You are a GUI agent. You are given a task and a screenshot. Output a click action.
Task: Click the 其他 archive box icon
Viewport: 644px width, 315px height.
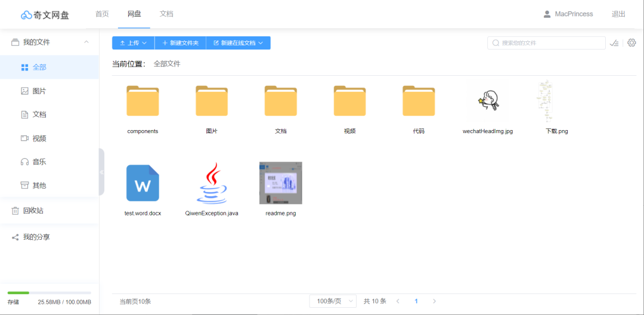pos(24,185)
